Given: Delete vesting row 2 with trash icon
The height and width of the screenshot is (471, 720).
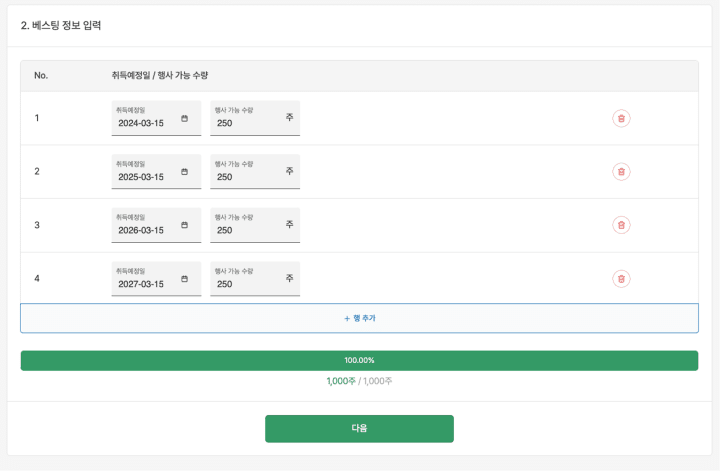Looking at the screenshot, I should pyautogui.click(x=621, y=172).
